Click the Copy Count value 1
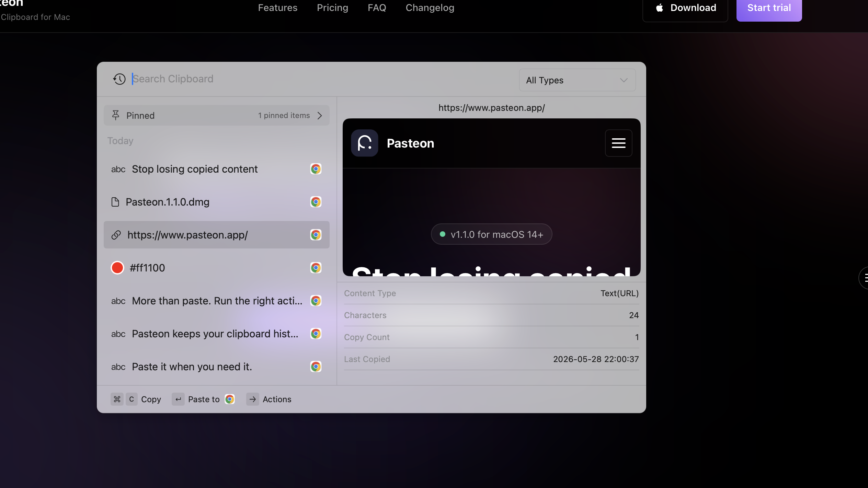Image resolution: width=868 pixels, height=488 pixels. click(637, 337)
